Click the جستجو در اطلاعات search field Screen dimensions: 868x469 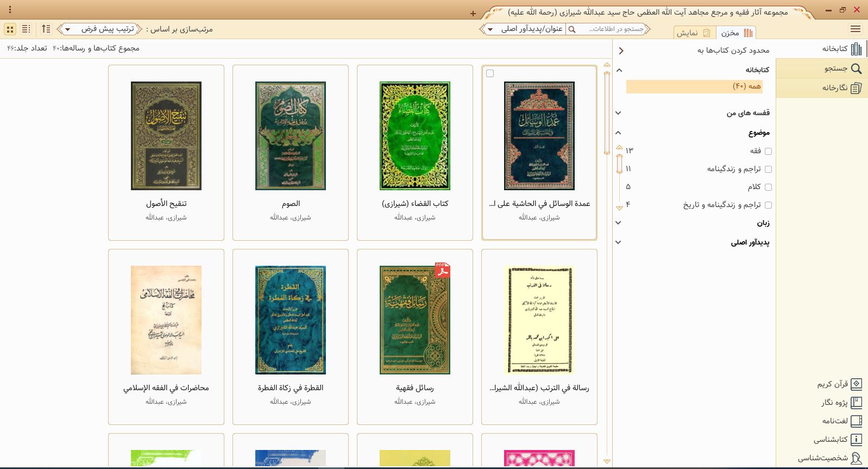click(611, 29)
